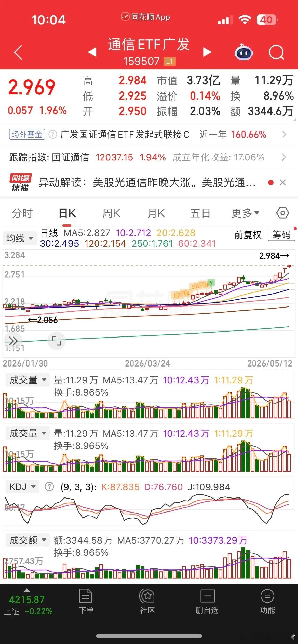Tap the 溢价 0.14% value
This screenshot has width=298, height=644.
205,96
